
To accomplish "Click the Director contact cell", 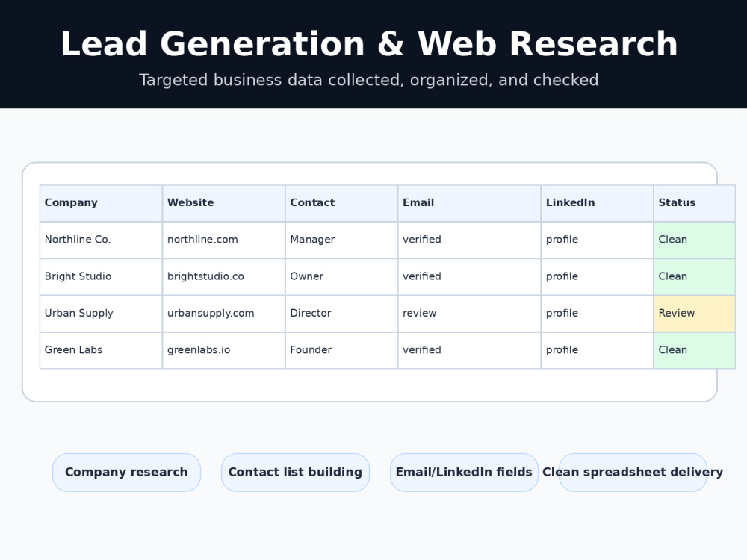I will (x=341, y=314).
